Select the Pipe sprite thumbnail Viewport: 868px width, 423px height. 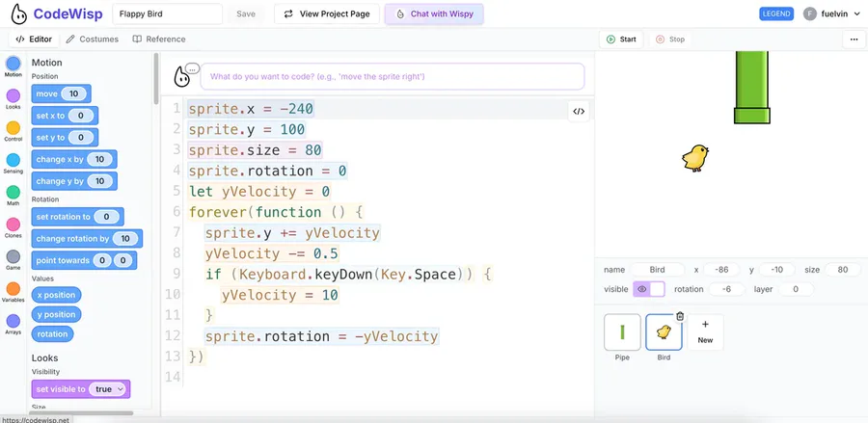(622, 332)
